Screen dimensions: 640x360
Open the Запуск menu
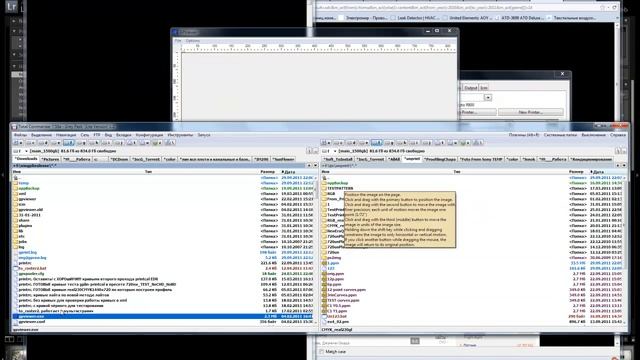point(204,135)
